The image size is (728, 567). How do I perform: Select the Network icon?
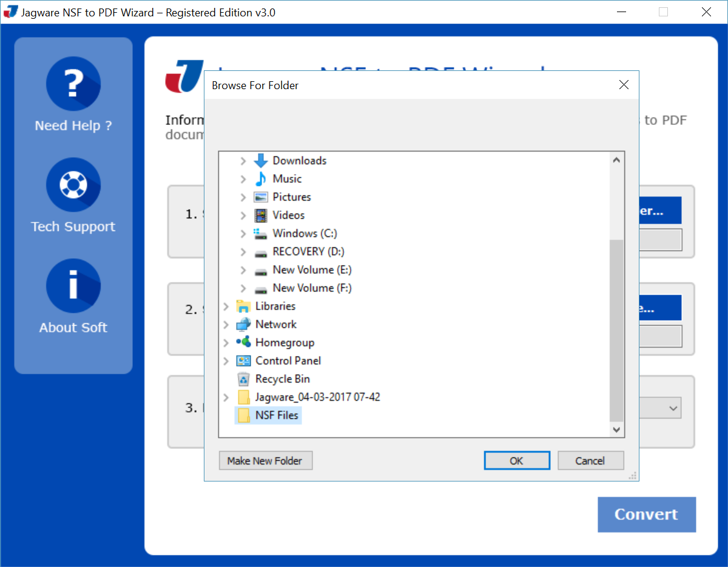pyautogui.click(x=243, y=324)
